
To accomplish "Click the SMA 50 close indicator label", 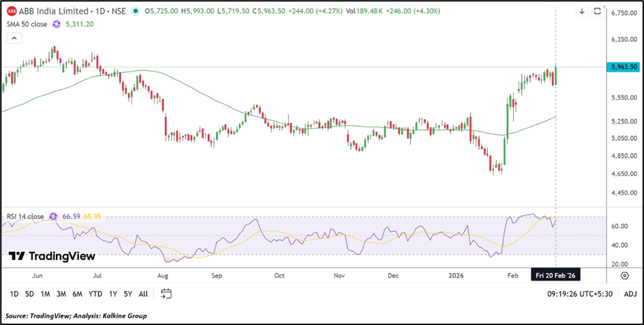I will (x=27, y=24).
